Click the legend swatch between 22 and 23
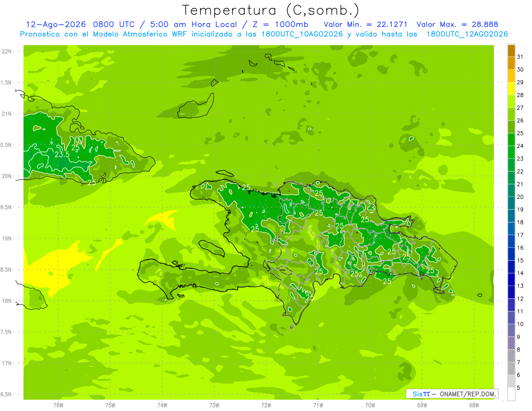This screenshot has height=411, width=532. (x=511, y=165)
